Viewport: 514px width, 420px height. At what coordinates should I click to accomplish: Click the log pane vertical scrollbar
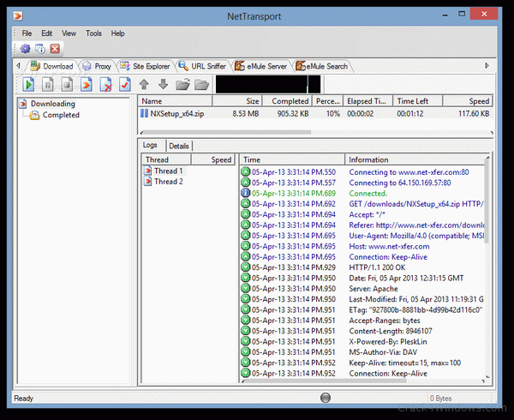[x=487, y=201]
